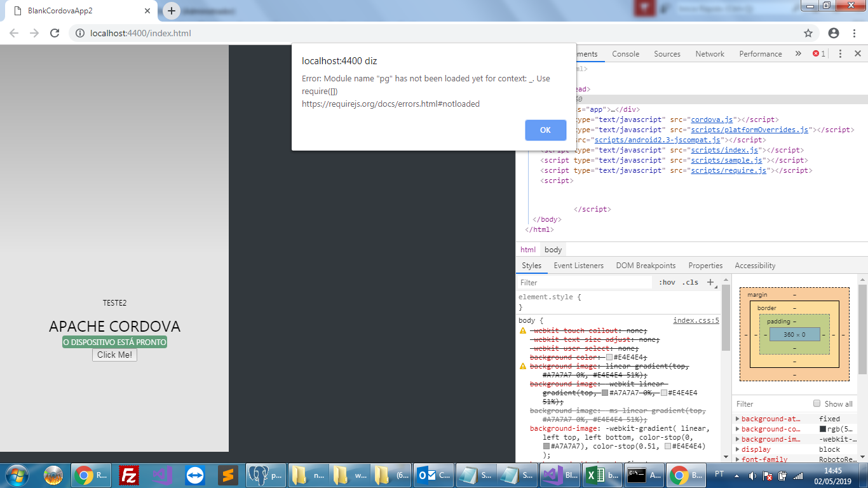Show more DevTools tabs via double chevron
Viewport: 868px width, 488px height.
click(x=798, y=54)
